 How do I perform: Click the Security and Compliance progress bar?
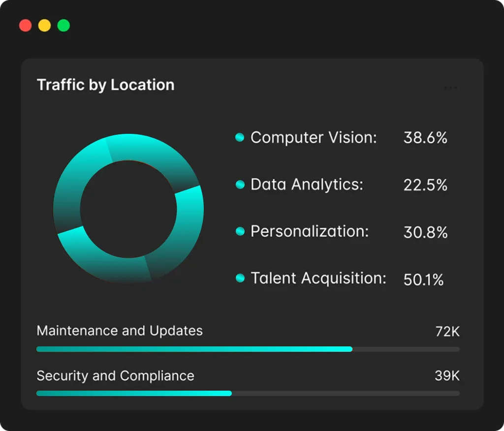click(x=248, y=394)
